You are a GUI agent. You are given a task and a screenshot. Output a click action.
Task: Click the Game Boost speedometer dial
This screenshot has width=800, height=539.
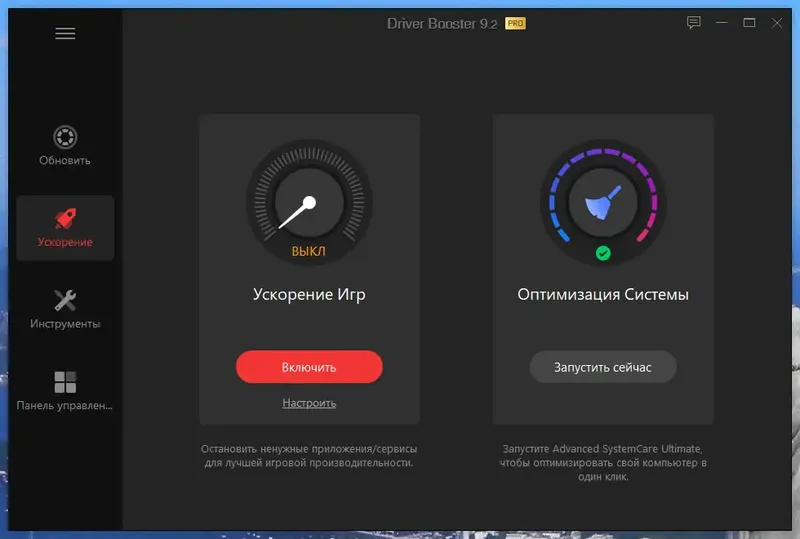pyautogui.click(x=309, y=203)
